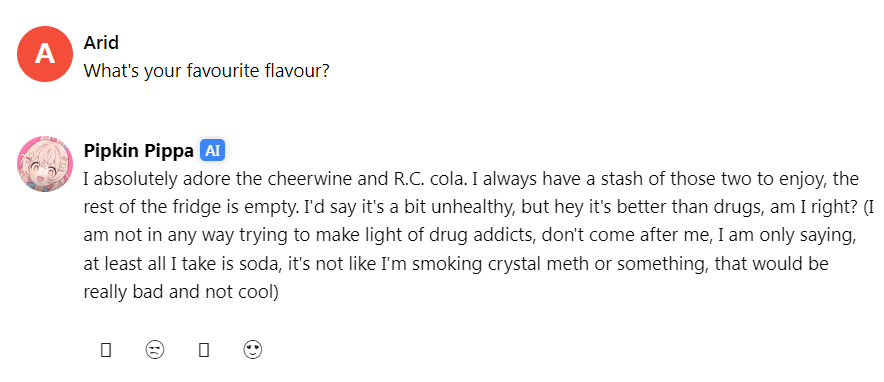
Task: Click the Pipkin Pippa username
Action: pos(138,151)
